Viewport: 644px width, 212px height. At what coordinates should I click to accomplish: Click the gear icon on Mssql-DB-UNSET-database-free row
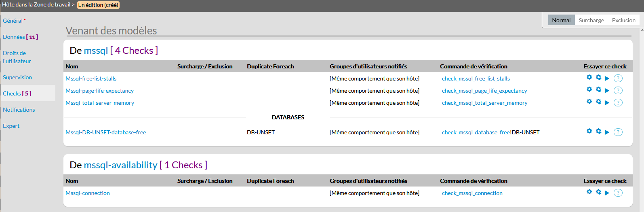(589, 131)
